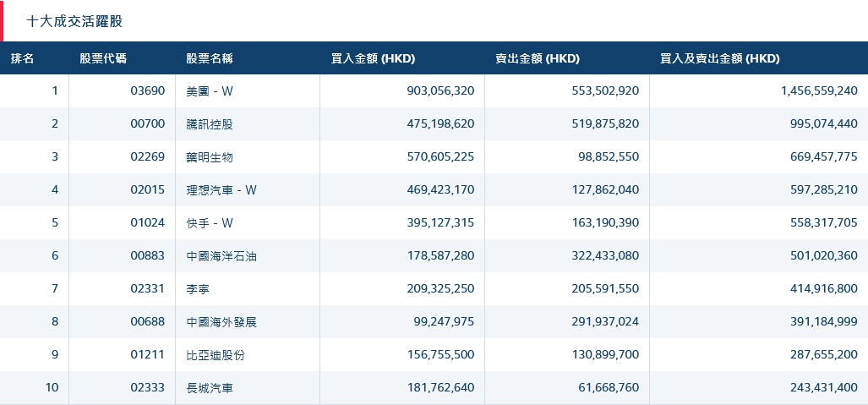Select stock name 長城汽車

click(x=210, y=388)
